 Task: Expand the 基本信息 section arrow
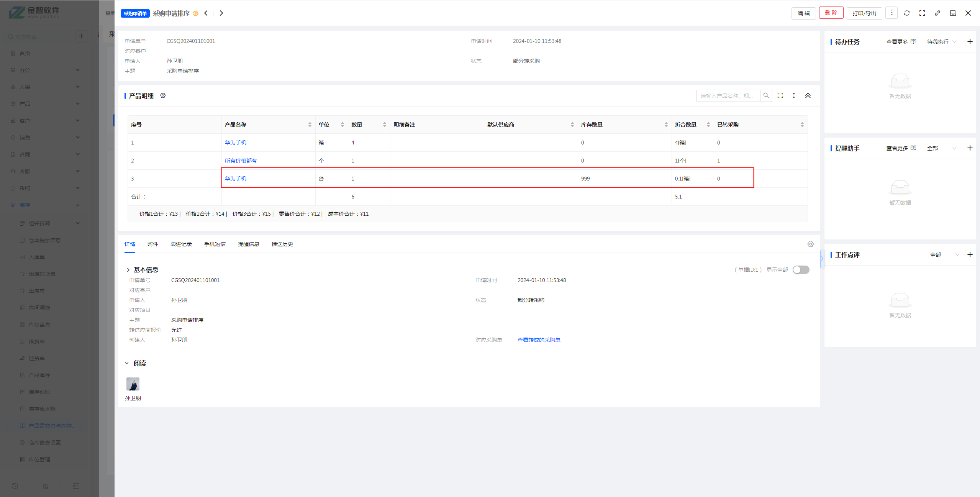click(128, 270)
